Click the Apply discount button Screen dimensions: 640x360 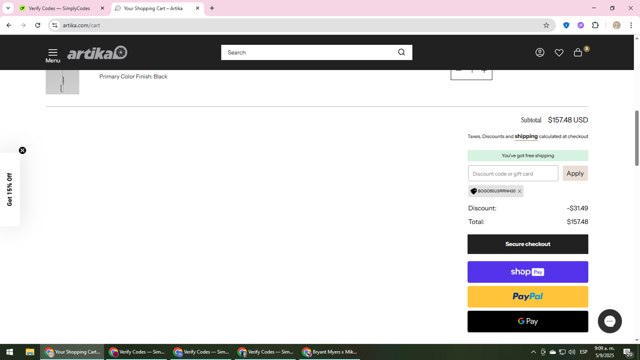point(575,173)
